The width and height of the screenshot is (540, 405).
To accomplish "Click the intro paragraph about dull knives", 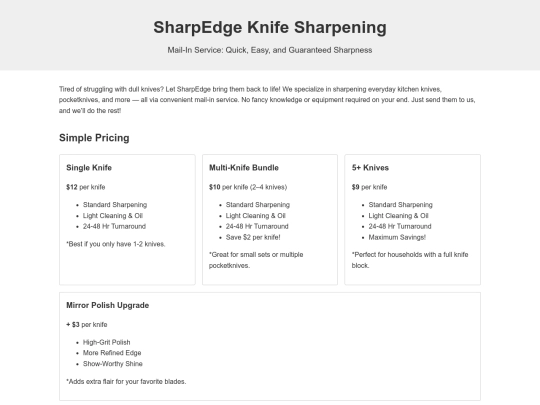I will point(267,100).
